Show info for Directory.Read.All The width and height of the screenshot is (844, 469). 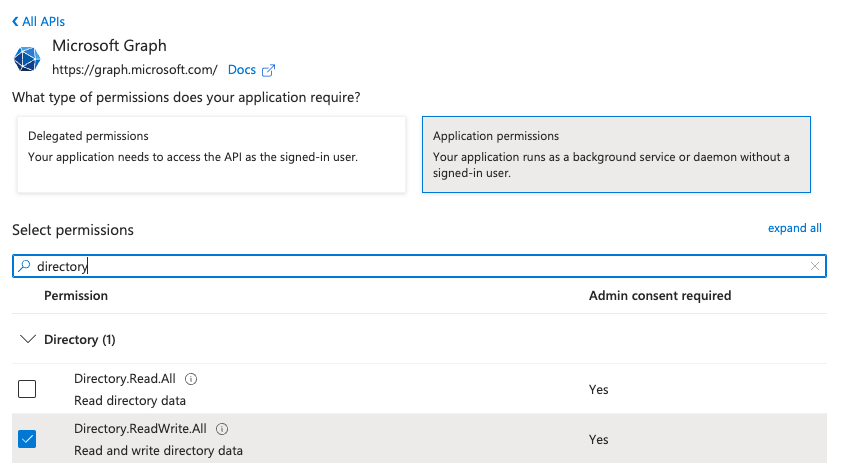coord(191,379)
